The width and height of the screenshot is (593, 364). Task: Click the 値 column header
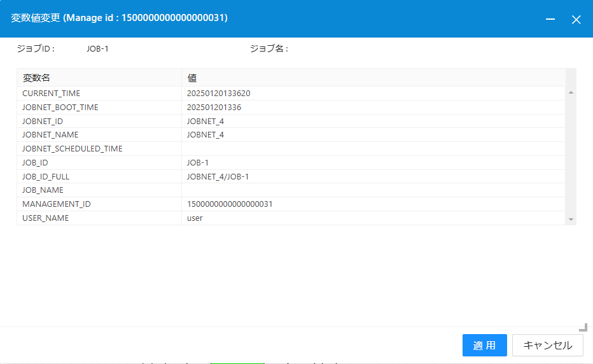373,78
